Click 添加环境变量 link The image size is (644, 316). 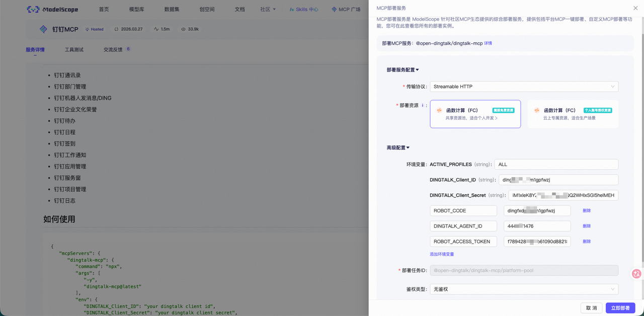[x=442, y=254]
